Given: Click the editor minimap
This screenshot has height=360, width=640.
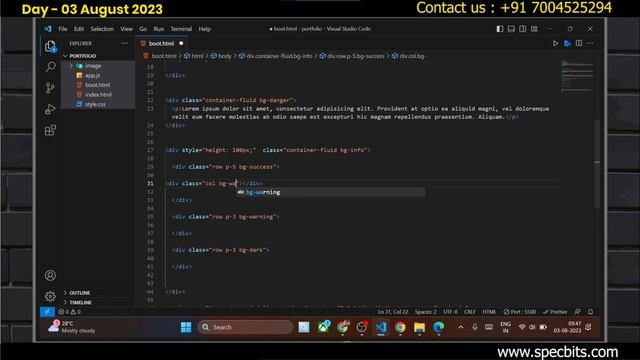Looking at the screenshot, I should tap(577, 76).
